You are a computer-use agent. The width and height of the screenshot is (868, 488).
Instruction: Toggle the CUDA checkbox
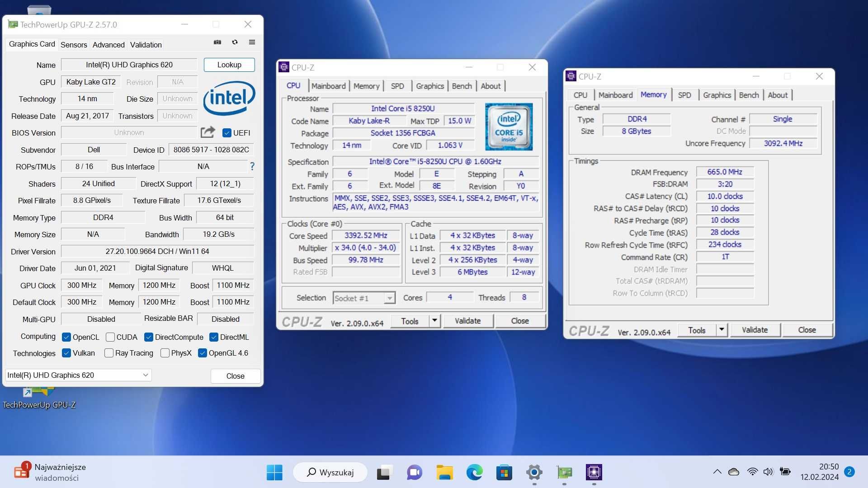pos(110,337)
